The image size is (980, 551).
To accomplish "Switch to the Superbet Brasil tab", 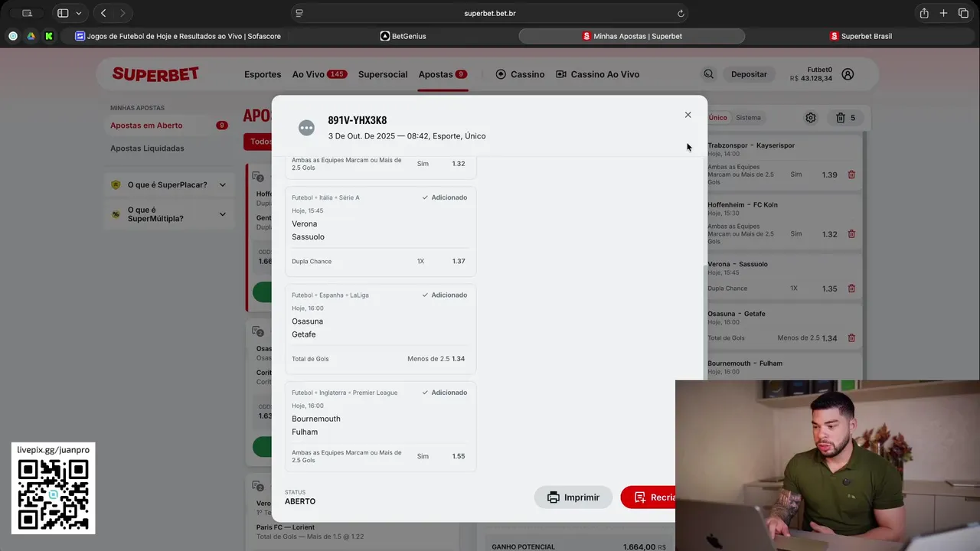I will (x=860, y=36).
